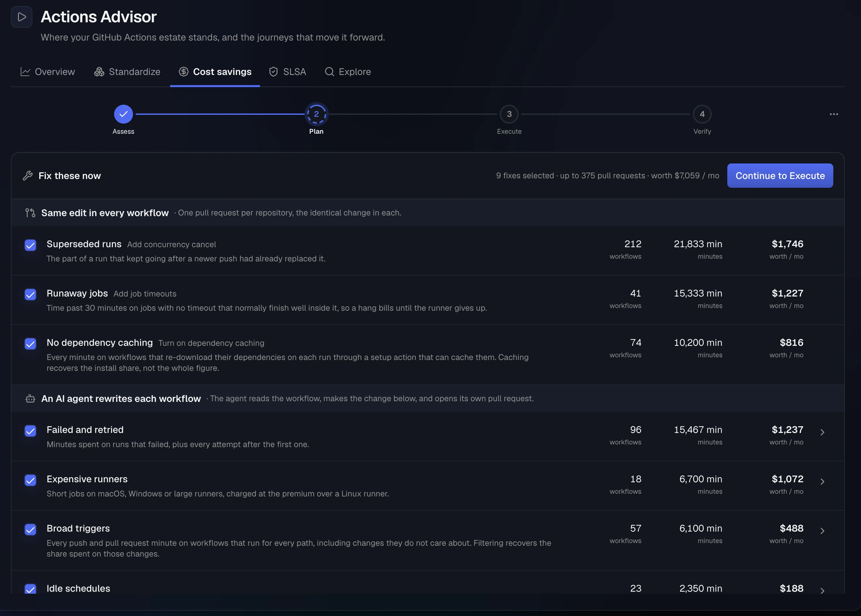
Task: Select the Plan step marker
Action: (x=316, y=114)
